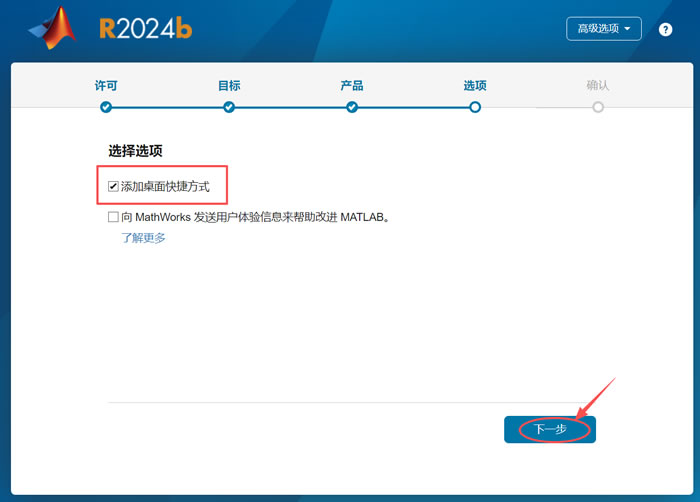The width and height of the screenshot is (700, 502).
Task: Click the 目标 step checkmark circle
Action: tap(229, 107)
